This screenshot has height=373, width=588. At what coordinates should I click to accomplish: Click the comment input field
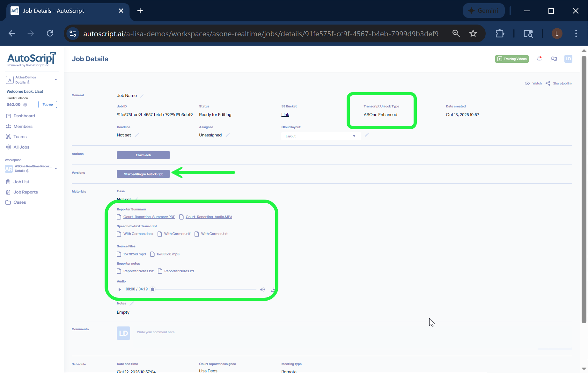coord(156,332)
